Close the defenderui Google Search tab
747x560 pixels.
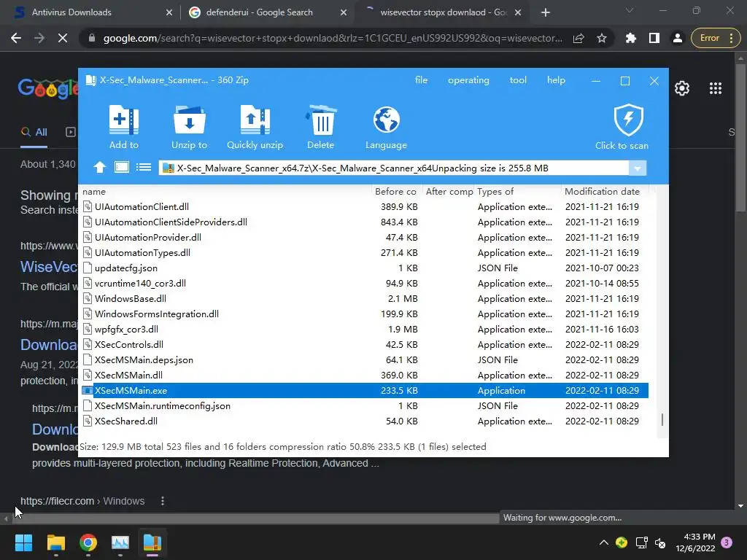pos(344,13)
